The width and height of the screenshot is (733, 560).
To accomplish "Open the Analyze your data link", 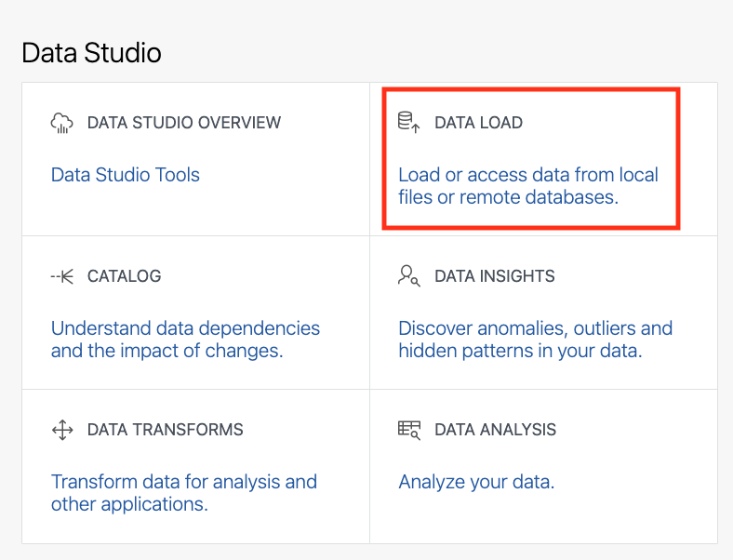I will [x=476, y=482].
